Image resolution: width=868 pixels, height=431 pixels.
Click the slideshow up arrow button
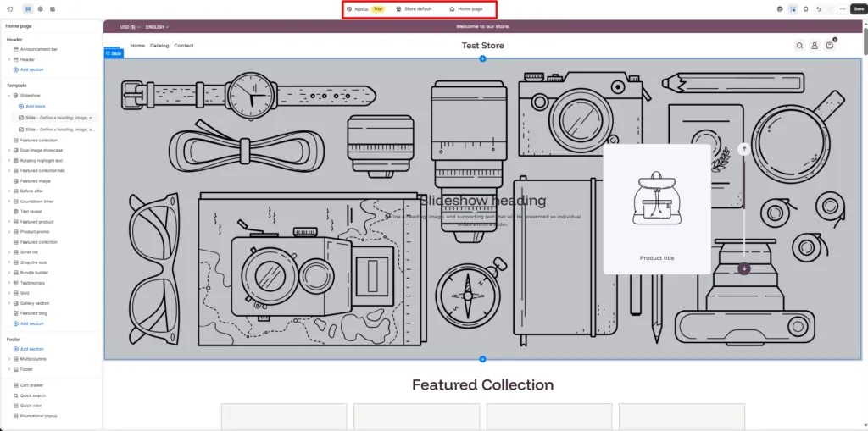click(x=744, y=148)
